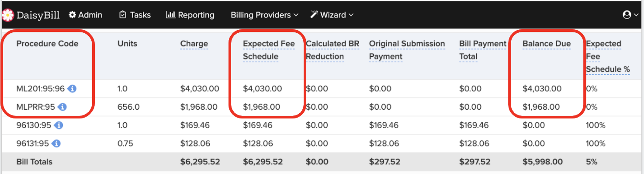The width and height of the screenshot is (644, 174).
Task: Expand the Billing Providers dropdown
Action: click(x=265, y=15)
